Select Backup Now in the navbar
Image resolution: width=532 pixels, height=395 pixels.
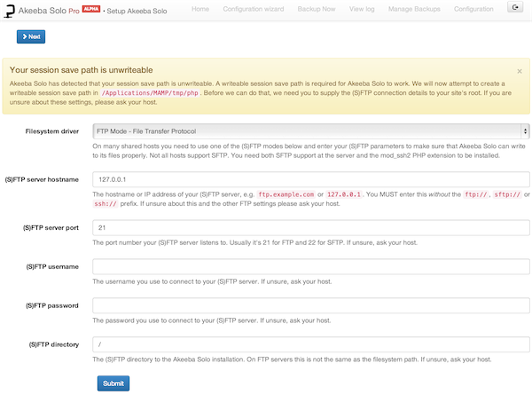point(317,9)
